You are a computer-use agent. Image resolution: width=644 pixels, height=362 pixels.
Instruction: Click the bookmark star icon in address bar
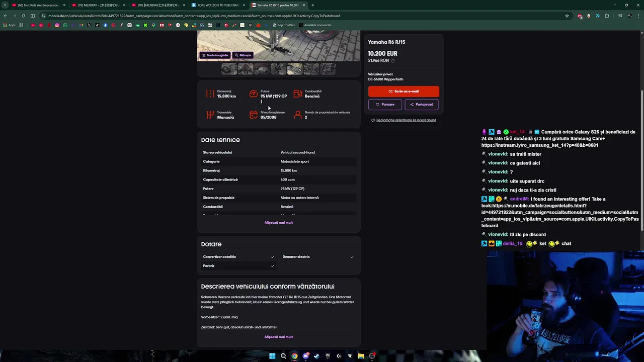pos(567,16)
